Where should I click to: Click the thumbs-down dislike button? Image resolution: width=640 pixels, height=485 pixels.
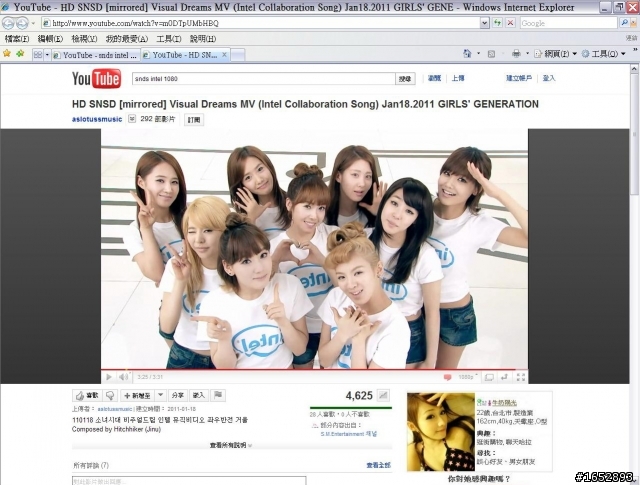pyautogui.click(x=110, y=395)
